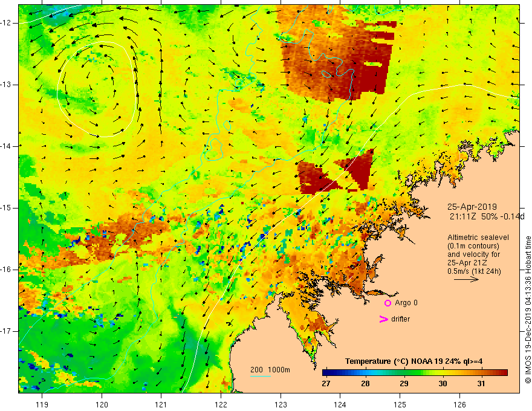Click the '126' longitude axis label
Screen dimensions: 532x411
coord(459,404)
